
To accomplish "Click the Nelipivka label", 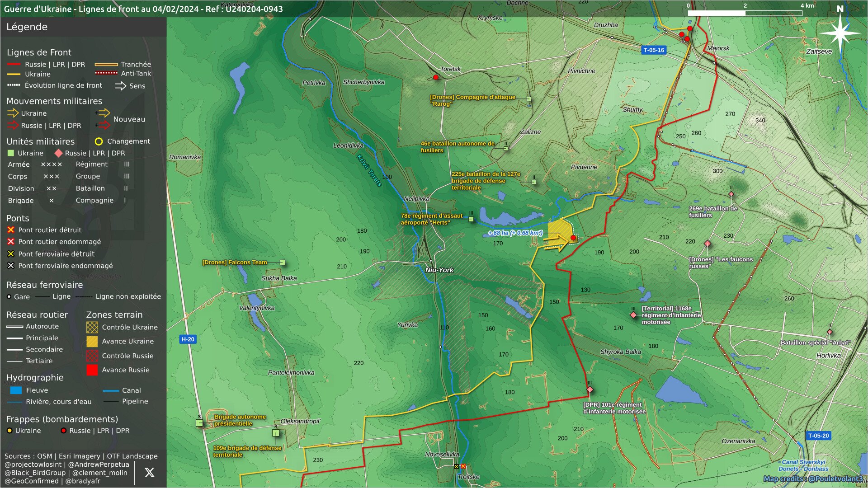I will click(x=416, y=199).
